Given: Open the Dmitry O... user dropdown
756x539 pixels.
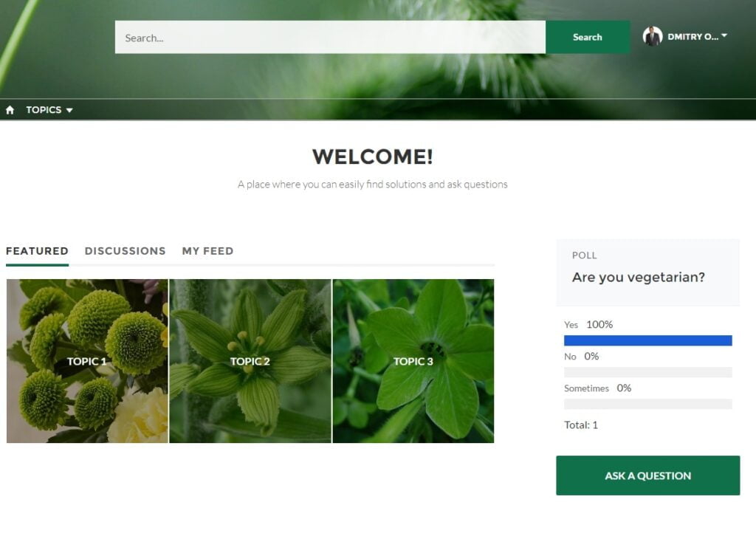Looking at the screenshot, I should pos(697,37).
